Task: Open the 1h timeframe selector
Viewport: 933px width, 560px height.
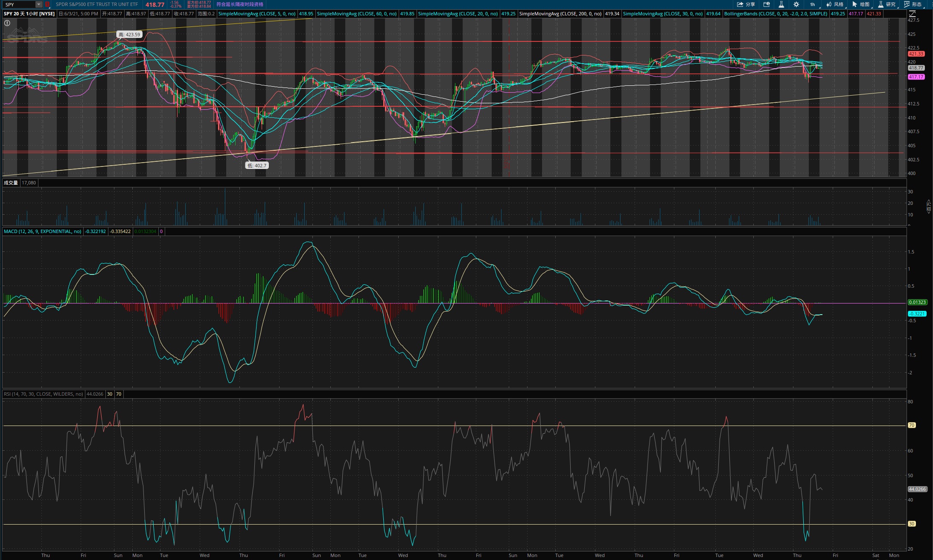Action: (812, 4)
